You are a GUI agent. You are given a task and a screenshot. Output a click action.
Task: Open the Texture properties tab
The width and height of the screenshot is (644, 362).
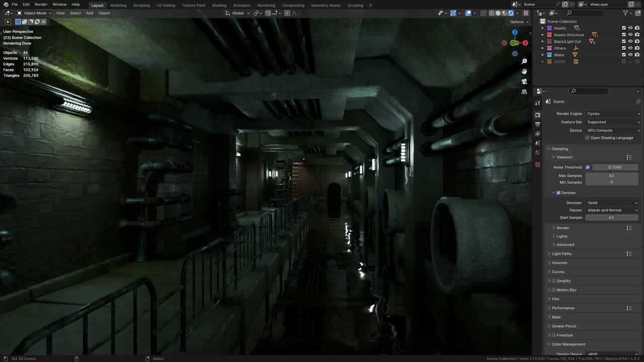click(x=537, y=164)
